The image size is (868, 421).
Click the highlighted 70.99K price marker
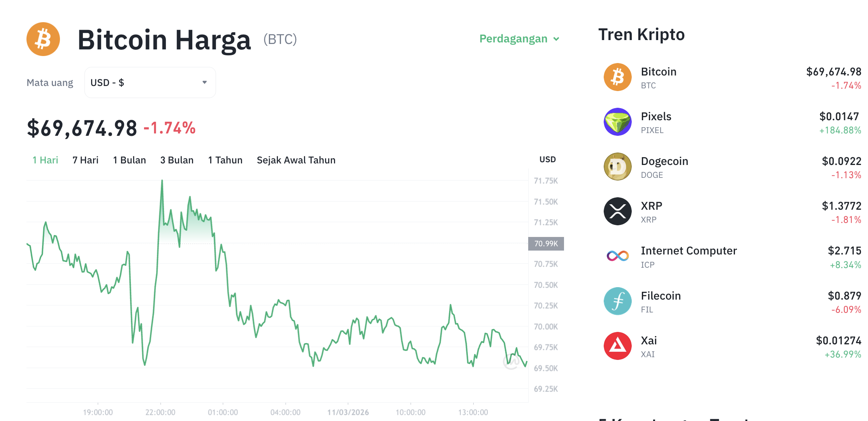pos(546,244)
